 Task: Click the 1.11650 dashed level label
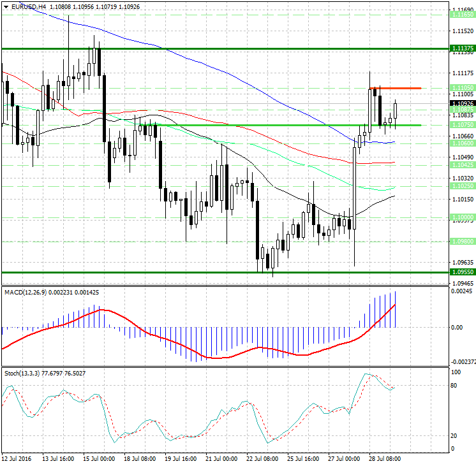coord(463,15)
